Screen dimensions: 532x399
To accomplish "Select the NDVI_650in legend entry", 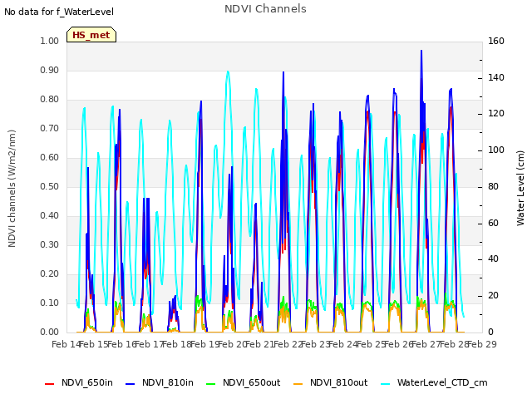I will pos(79,383).
